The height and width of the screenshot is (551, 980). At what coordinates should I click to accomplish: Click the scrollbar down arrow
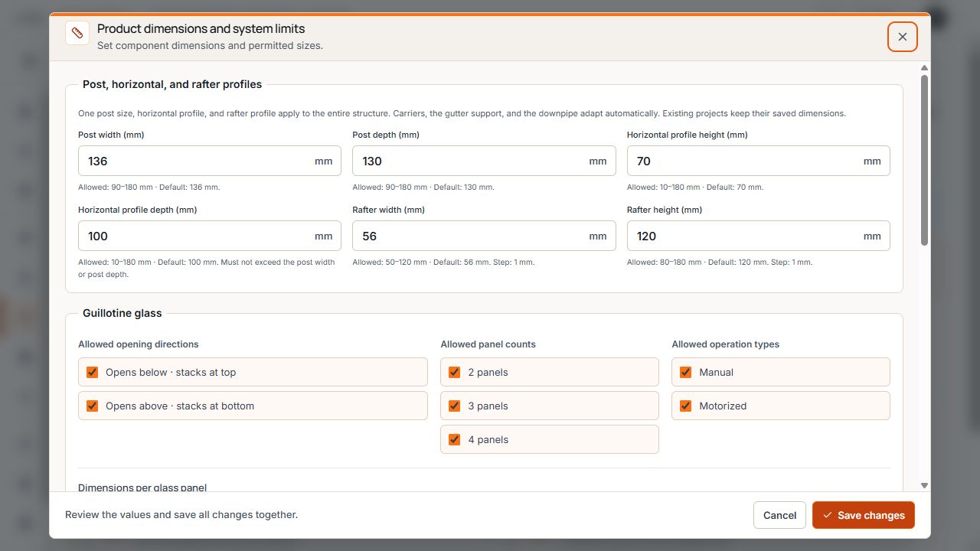(x=924, y=485)
